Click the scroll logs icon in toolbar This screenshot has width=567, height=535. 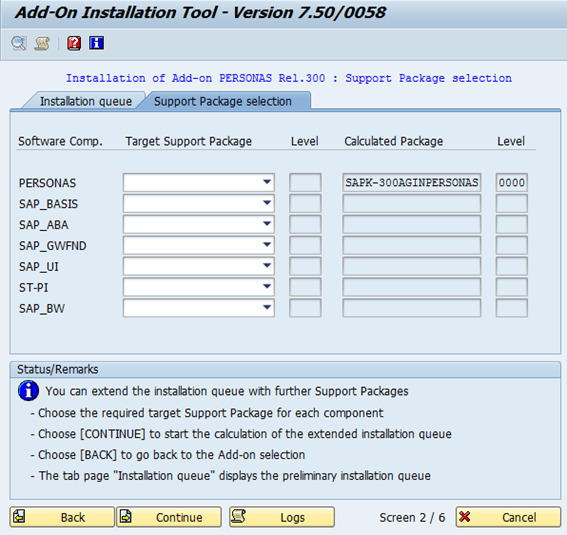[42, 43]
